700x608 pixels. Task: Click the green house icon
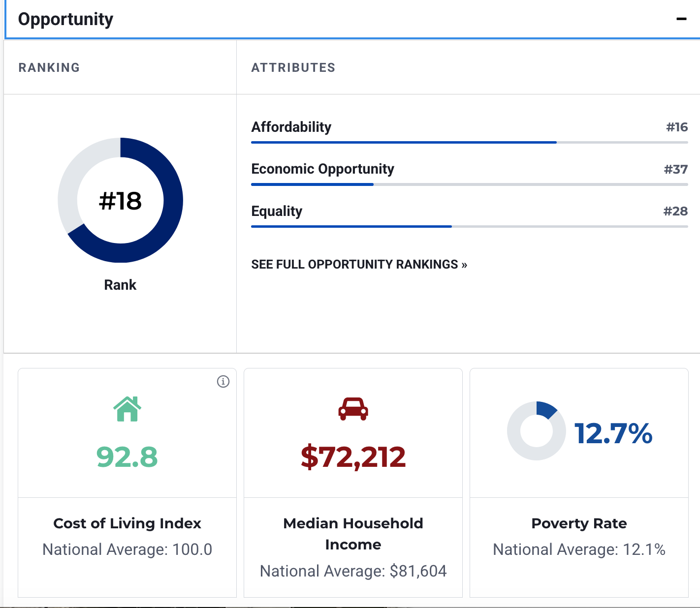127,409
